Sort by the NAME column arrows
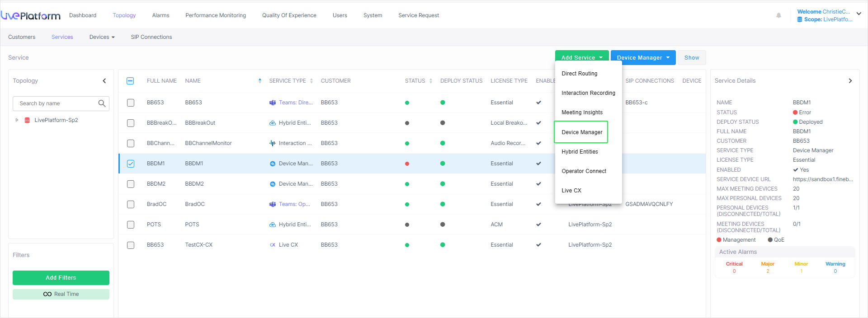The height and width of the screenshot is (318, 868). 260,81
